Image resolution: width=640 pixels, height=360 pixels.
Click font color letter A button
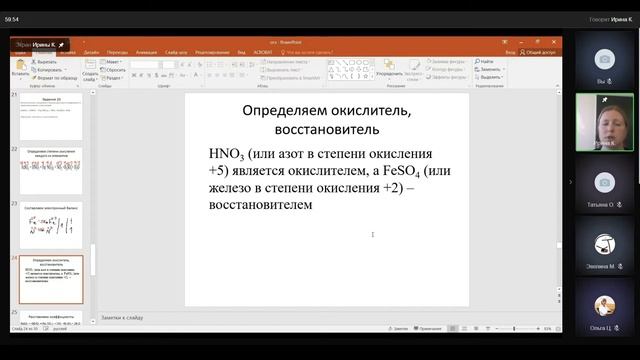click(x=196, y=76)
